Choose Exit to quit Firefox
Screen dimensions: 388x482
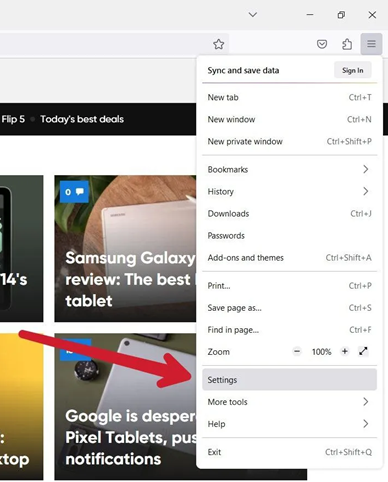[x=289, y=452]
